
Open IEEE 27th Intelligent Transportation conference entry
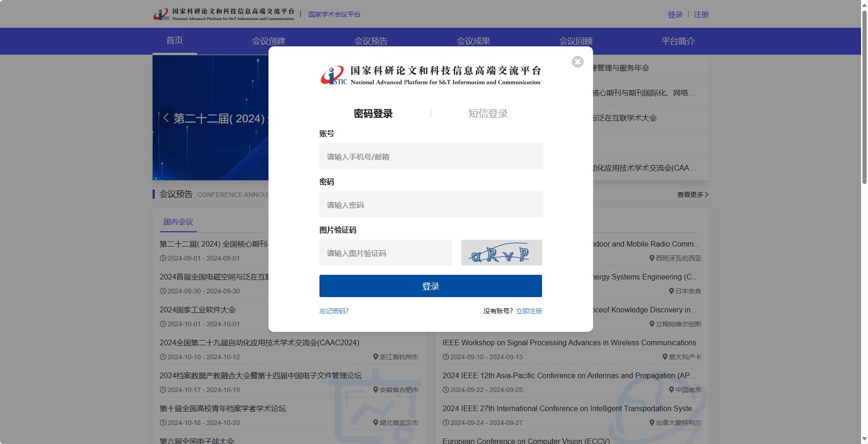coord(571,408)
